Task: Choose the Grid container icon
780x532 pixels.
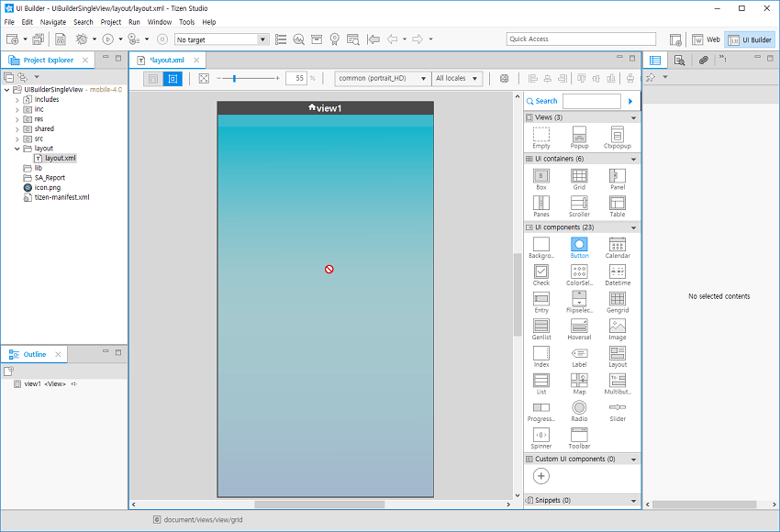Action: coord(579,176)
